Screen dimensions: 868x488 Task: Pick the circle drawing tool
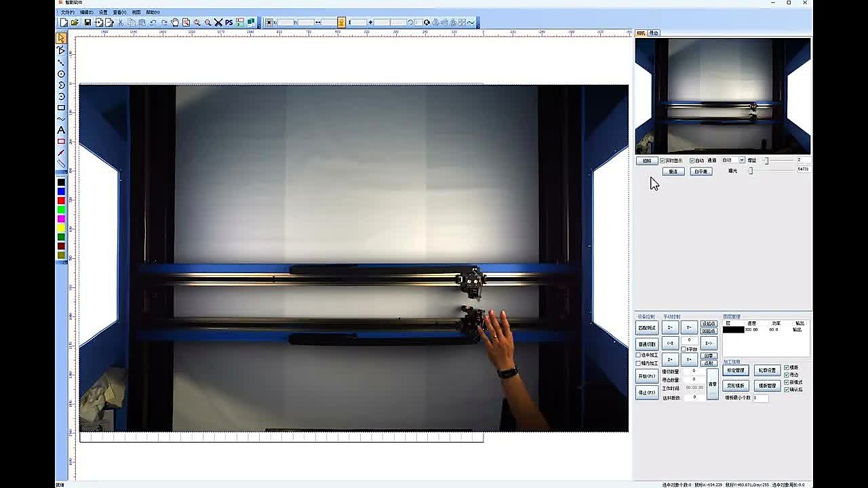tap(61, 74)
